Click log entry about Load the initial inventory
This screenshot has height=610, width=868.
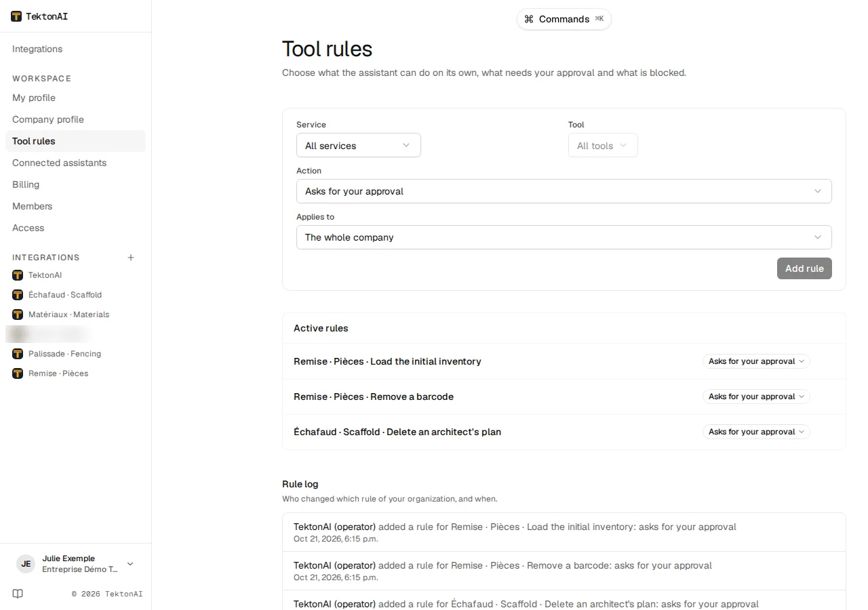[x=564, y=532]
